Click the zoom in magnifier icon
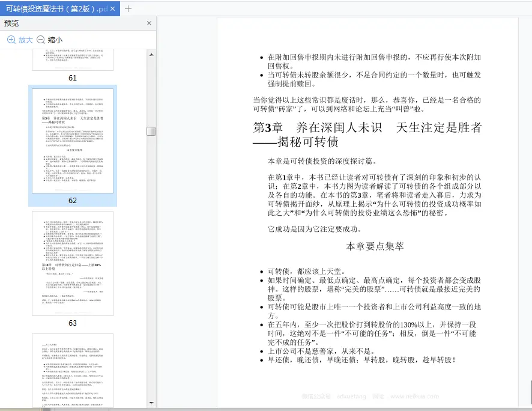The height and width of the screenshot is (411, 532). pyautogui.click(x=11, y=40)
